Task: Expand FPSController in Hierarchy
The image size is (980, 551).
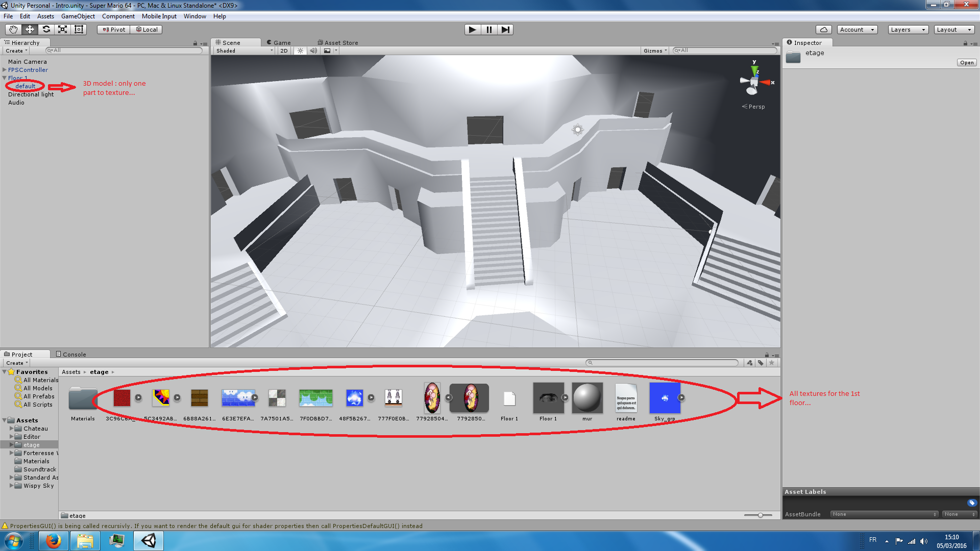Action: [x=5, y=70]
